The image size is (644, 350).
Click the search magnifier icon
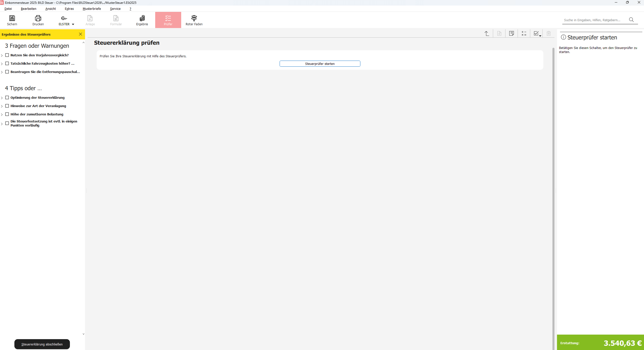click(x=631, y=20)
